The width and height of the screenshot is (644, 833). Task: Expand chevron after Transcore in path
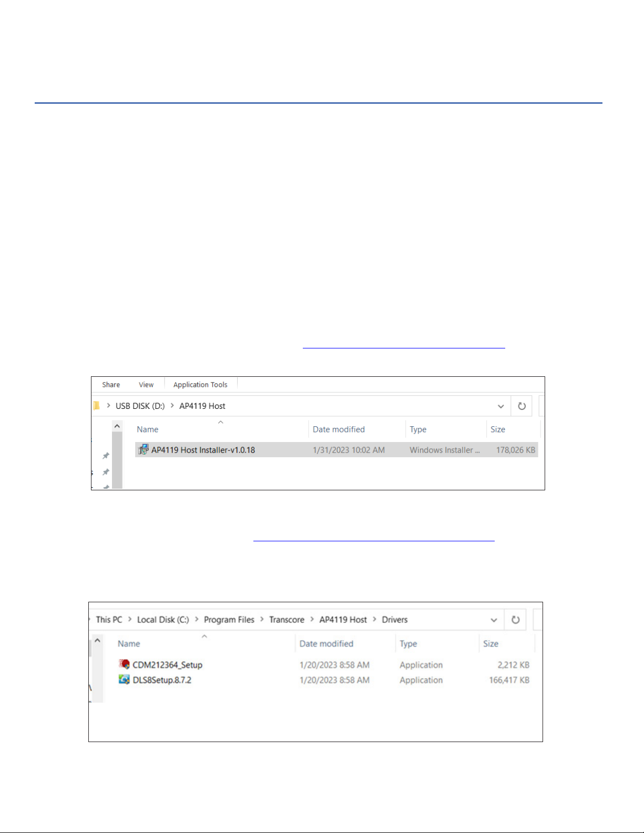312,619
